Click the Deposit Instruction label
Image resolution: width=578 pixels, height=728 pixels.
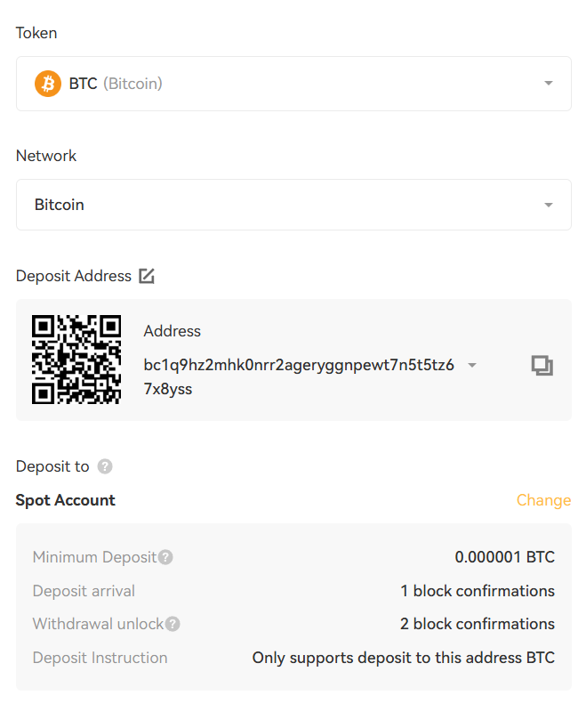point(100,658)
